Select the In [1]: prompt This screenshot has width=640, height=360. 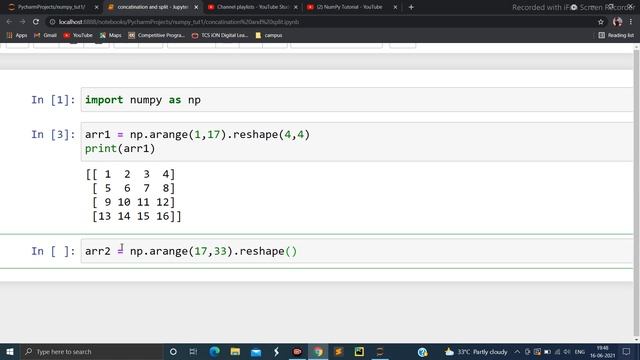pos(53,100)
